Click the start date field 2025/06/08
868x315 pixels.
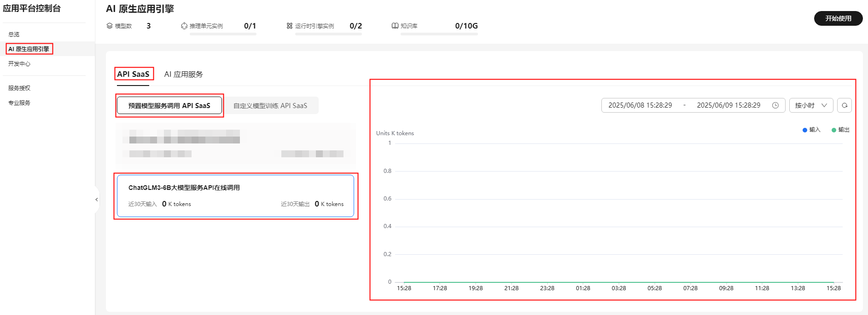click(x=640, y=105)
